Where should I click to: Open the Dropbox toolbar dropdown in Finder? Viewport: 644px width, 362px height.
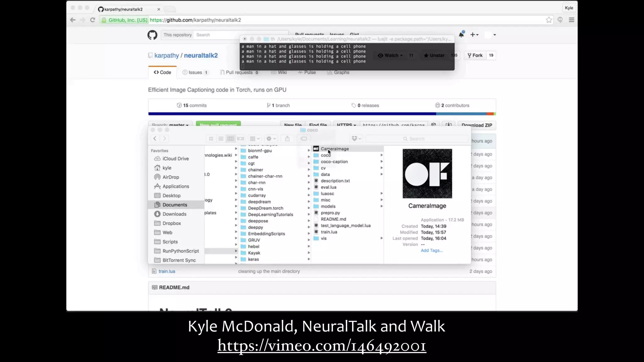click(x=356, y=139)
